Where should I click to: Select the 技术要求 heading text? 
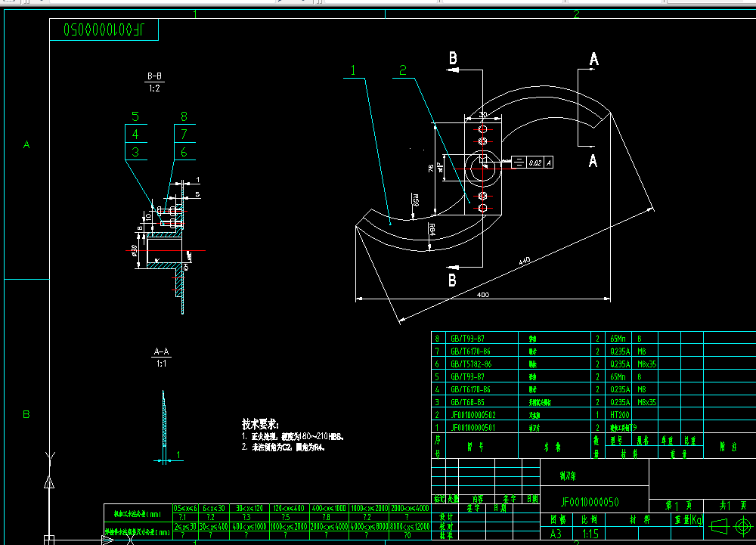(260, 424)
